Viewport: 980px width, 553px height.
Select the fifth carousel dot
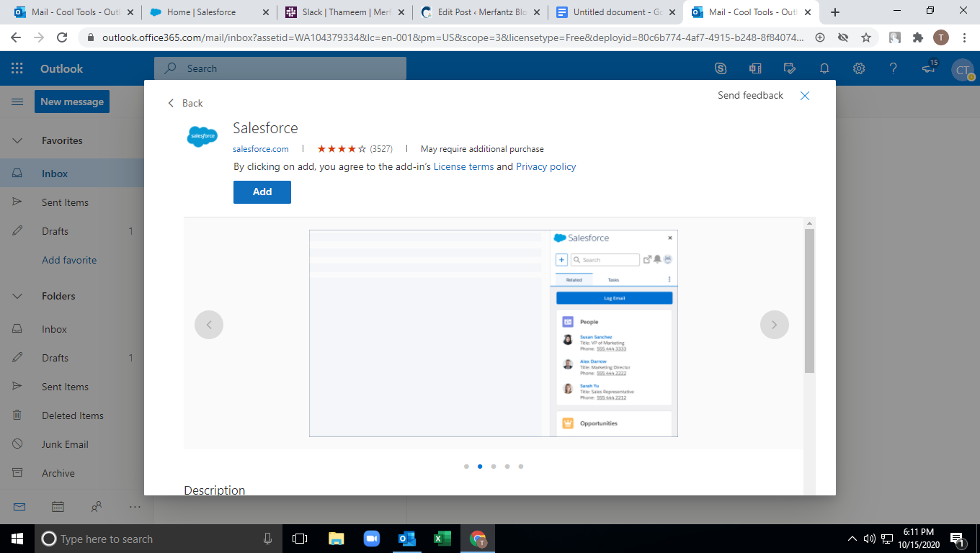[x=521, y=467]
